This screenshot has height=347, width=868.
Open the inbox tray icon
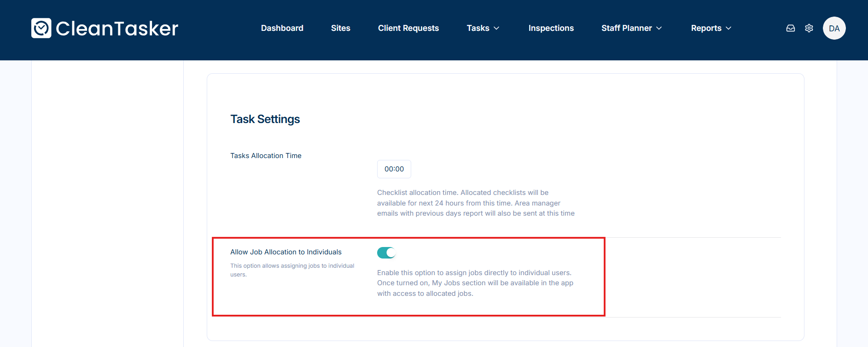coord(790,28)
